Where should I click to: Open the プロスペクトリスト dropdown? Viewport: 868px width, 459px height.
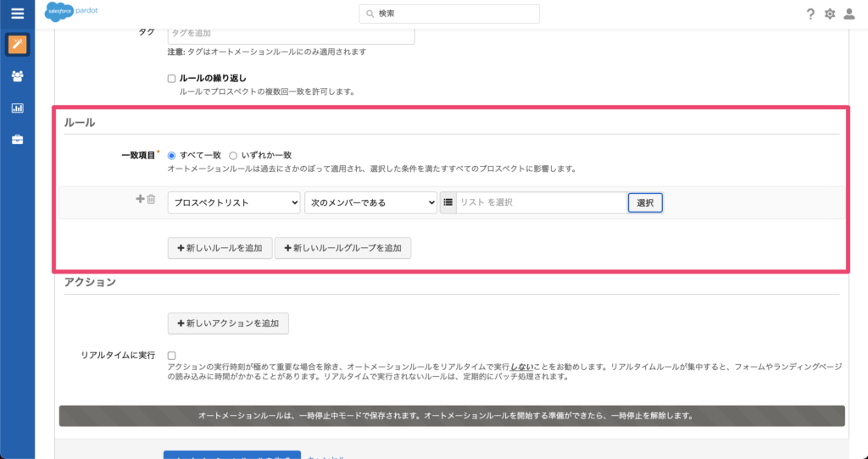pos(234,203)
